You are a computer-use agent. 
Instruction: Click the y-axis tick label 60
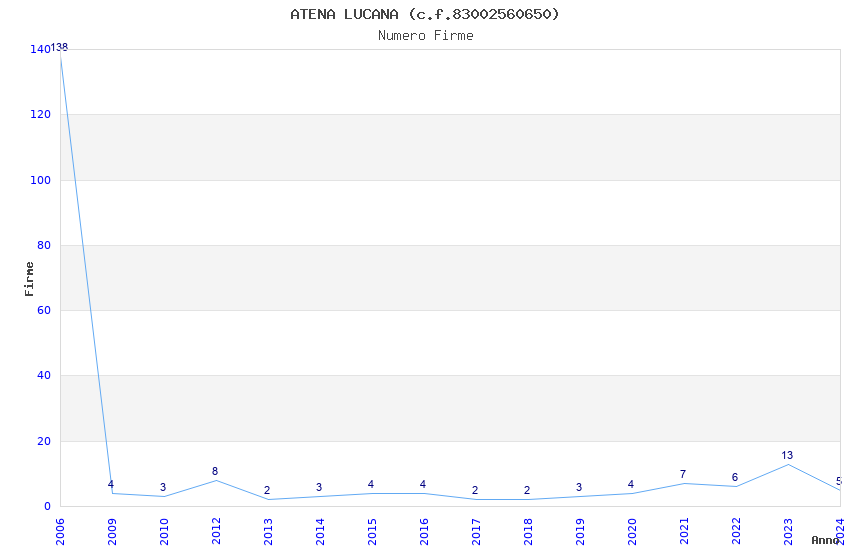[44, 310]
